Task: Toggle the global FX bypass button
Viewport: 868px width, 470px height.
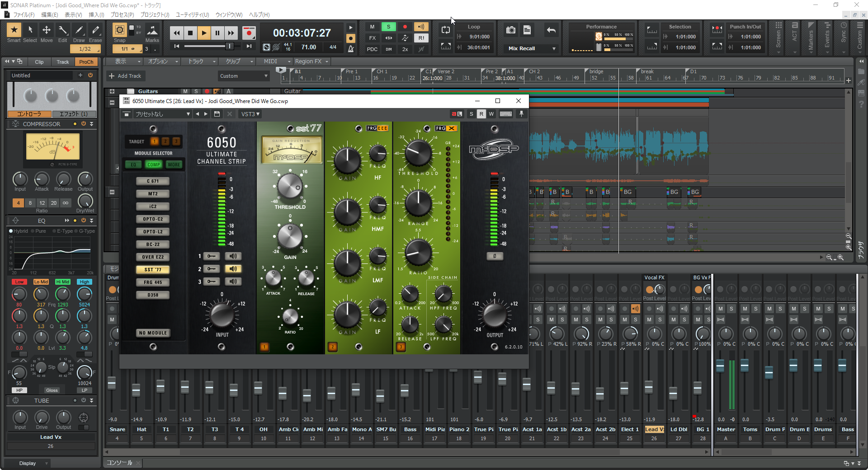Action: [x=372, y=38]
